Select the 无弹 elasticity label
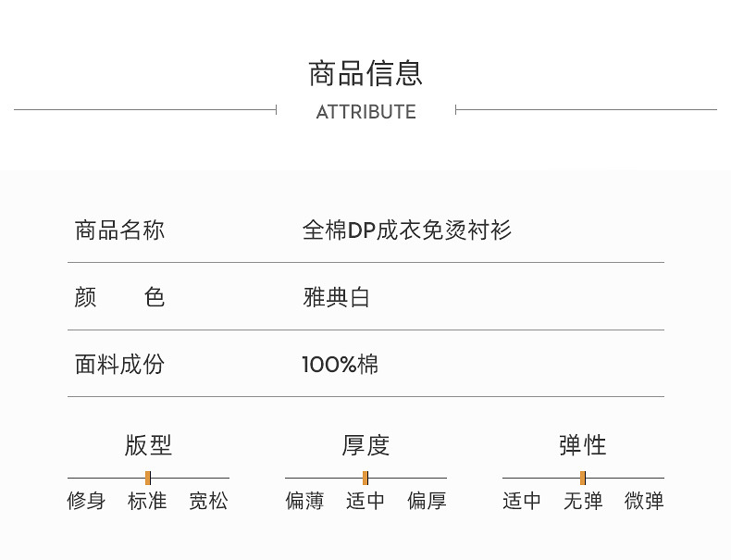The image size is (731, 560). tap(583, 502)
